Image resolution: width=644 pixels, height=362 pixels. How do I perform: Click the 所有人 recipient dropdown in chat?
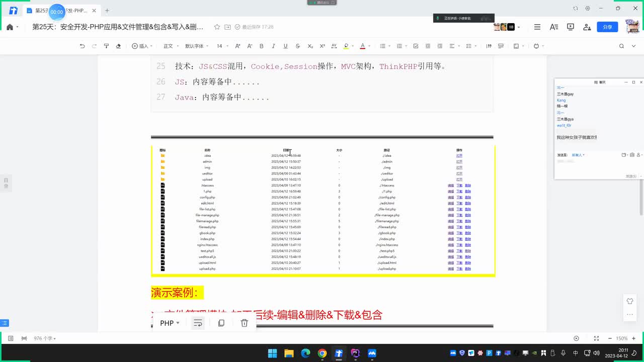[578, 155]
